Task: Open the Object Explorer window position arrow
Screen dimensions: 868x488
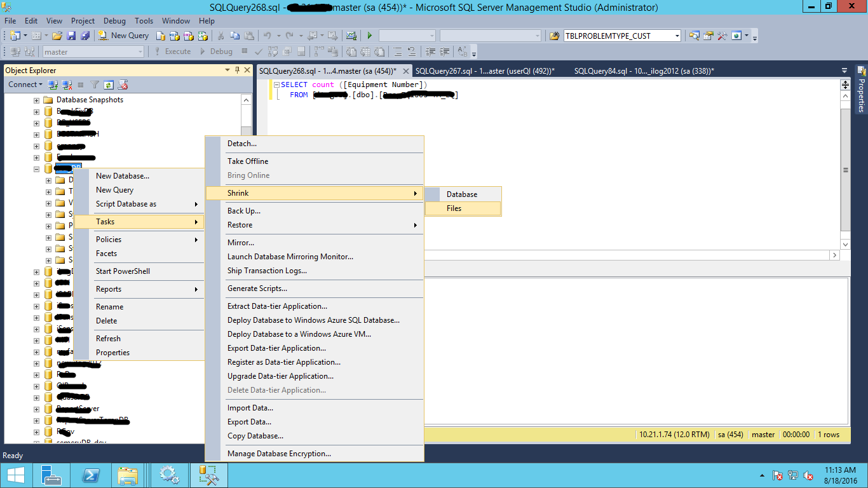Action: pyautogui.click(x=227, y=71)
